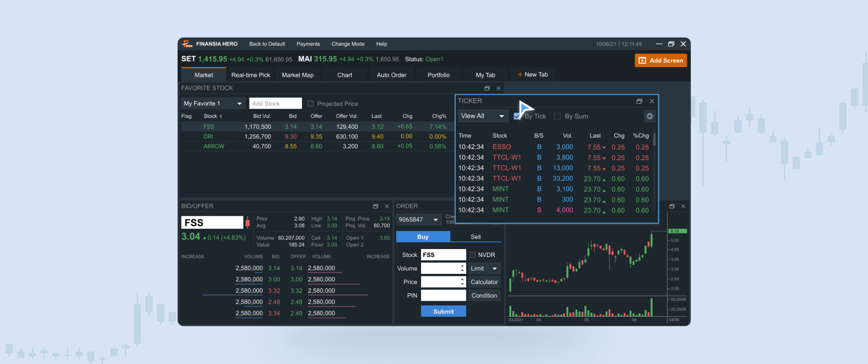This screenshot has width=868, height=364.
Task: Pop out the Ticker panel
Action: (639, 101)
